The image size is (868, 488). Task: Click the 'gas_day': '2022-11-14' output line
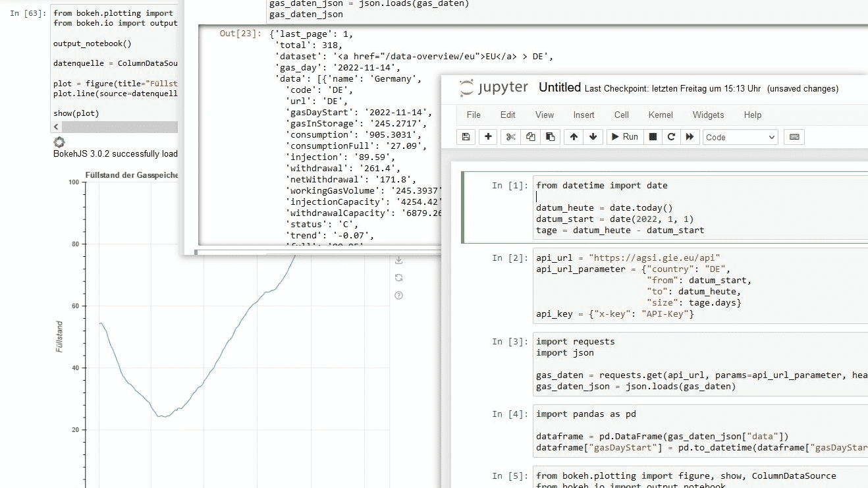[338, 67]
